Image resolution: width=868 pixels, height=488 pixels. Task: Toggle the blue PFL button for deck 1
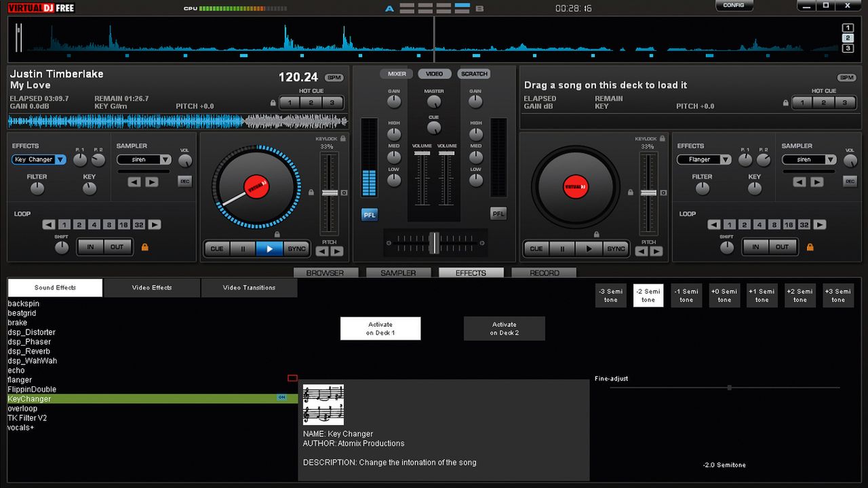click(370, 214)
